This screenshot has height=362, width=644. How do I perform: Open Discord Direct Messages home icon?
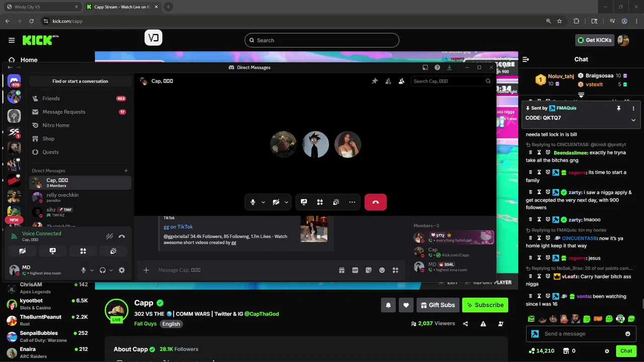pos(14,80)
